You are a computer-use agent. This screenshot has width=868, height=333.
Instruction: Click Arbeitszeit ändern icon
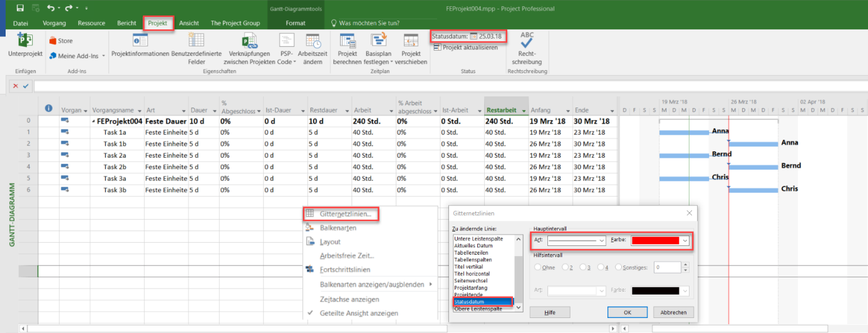(x=313, y=41)
